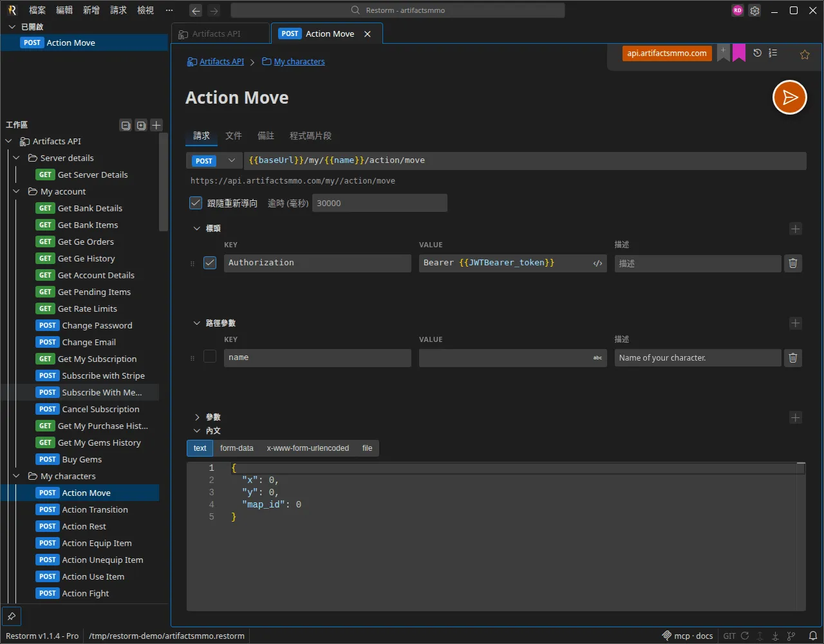Viewport: 824px width, 644px height.
Task: Select the text body type
Action: (x=200, y=448)
